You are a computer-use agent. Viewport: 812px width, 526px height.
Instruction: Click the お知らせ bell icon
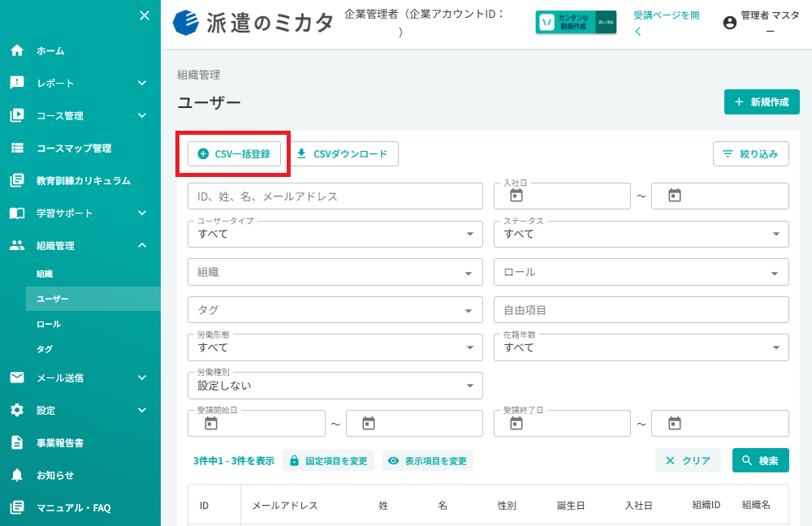coord(17,475)
